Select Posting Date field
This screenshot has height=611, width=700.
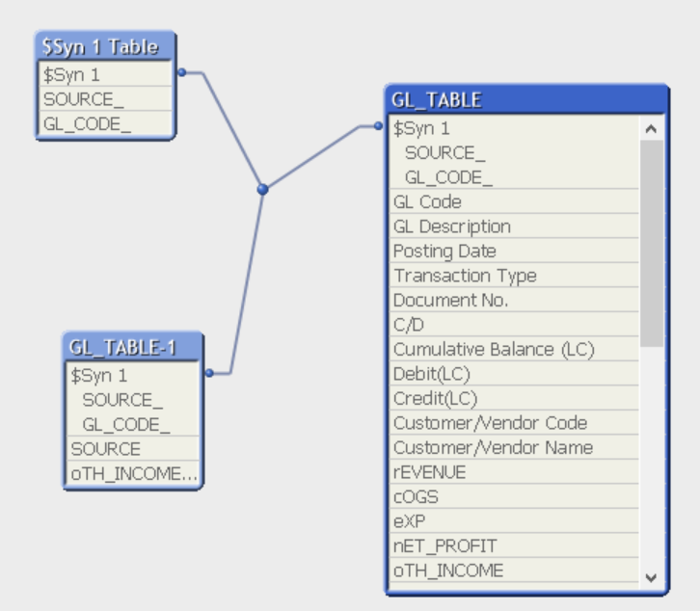point(514,251)
